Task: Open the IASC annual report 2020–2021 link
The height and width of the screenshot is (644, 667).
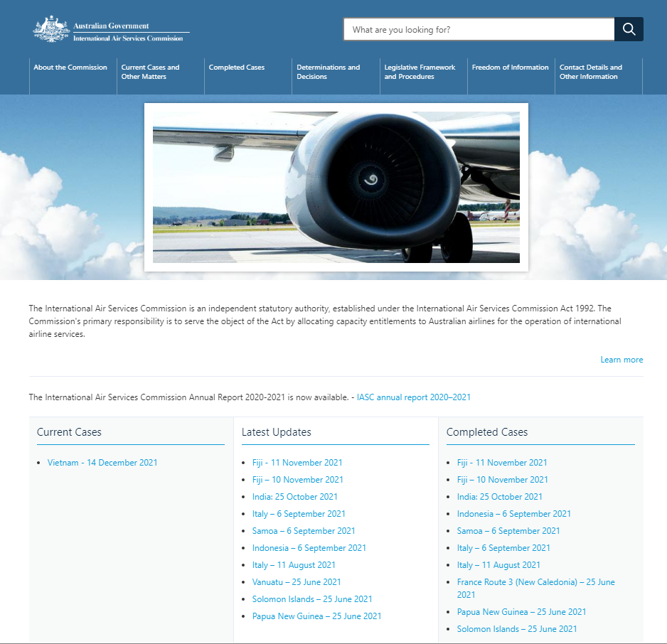Action: tap(413, 397)
